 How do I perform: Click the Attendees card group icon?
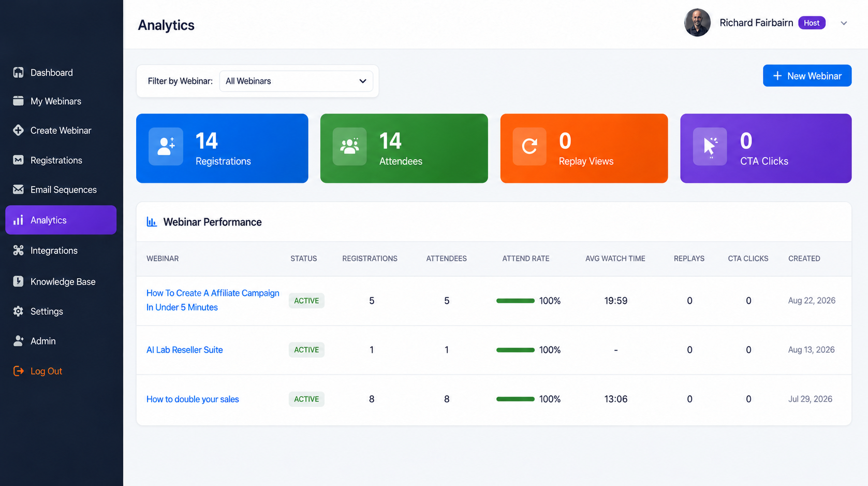point(349,147)
